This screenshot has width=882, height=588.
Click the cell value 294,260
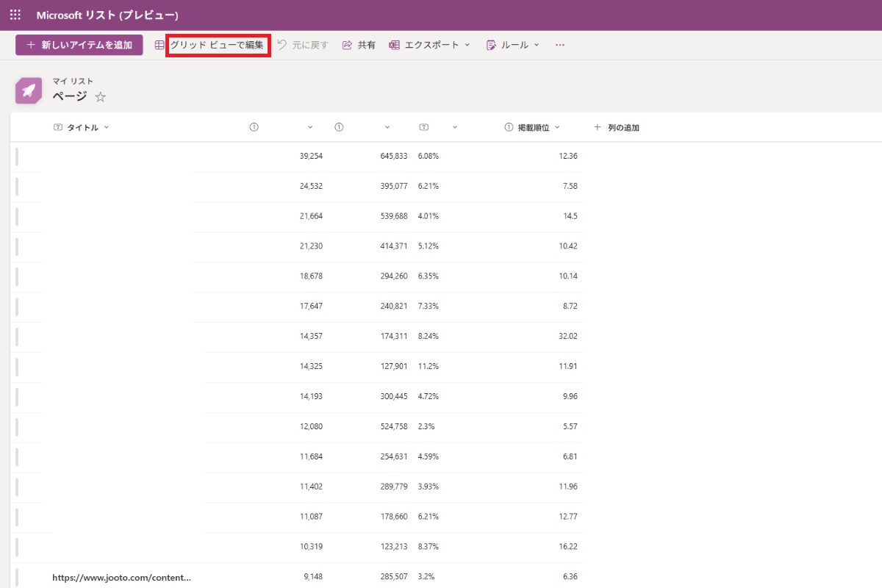pyautogui.click(x=394, y=276)
